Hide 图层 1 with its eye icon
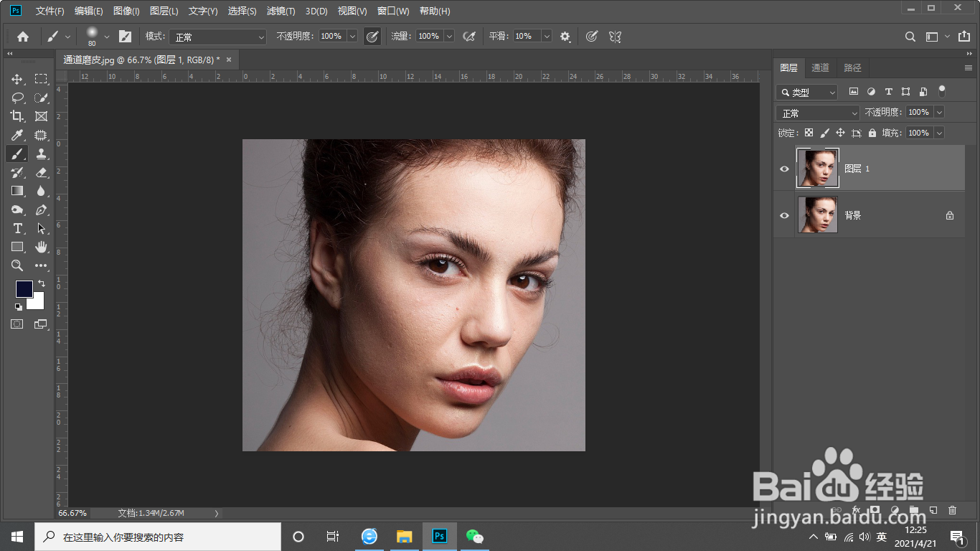Image resolution: width=980 pixels, height=551 pixels. click(784, 169)
